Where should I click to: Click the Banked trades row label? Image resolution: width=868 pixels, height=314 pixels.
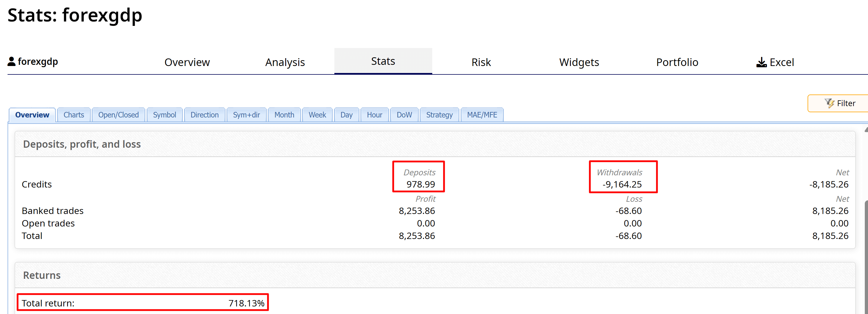coord(53,211)
